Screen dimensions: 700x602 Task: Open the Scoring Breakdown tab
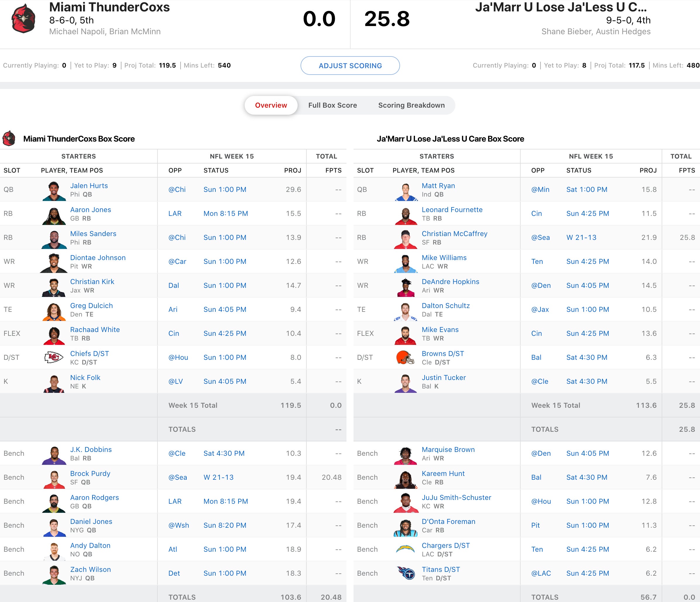411,105
